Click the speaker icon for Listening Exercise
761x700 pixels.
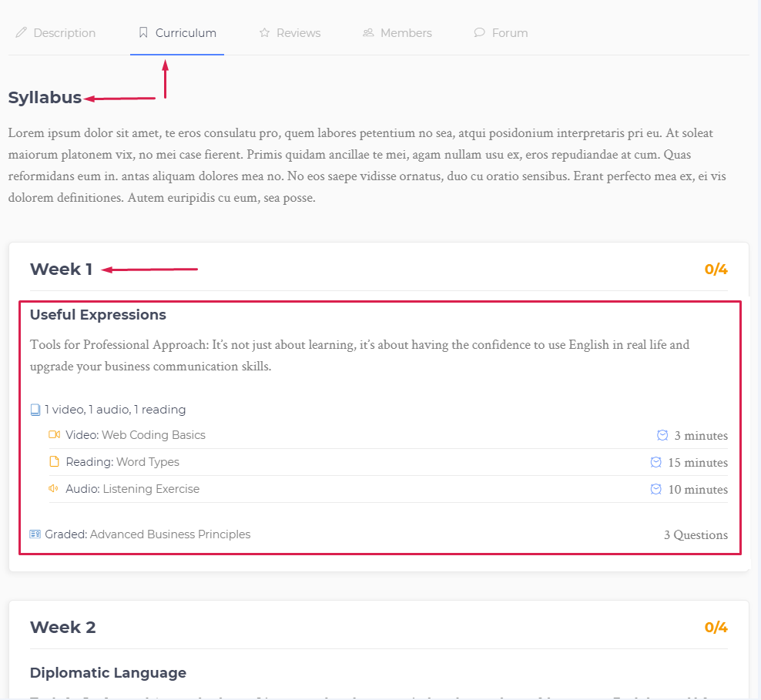pos(53,488)
